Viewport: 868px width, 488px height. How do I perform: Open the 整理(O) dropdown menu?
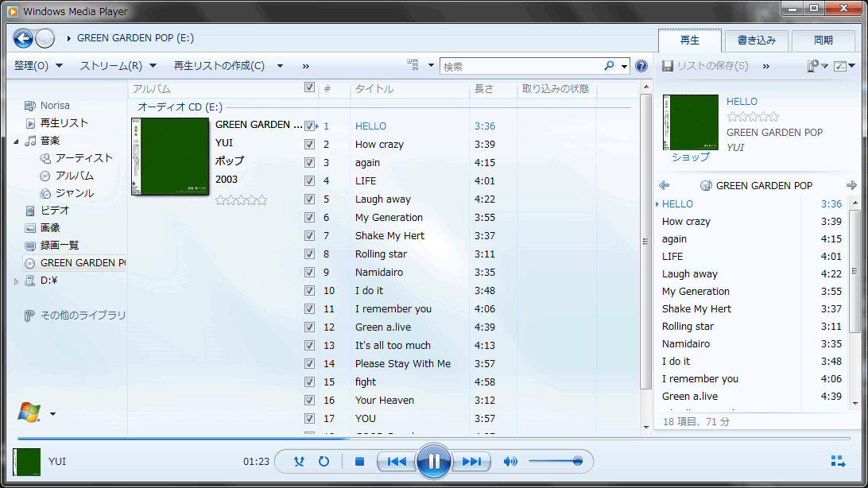(38, 66)
